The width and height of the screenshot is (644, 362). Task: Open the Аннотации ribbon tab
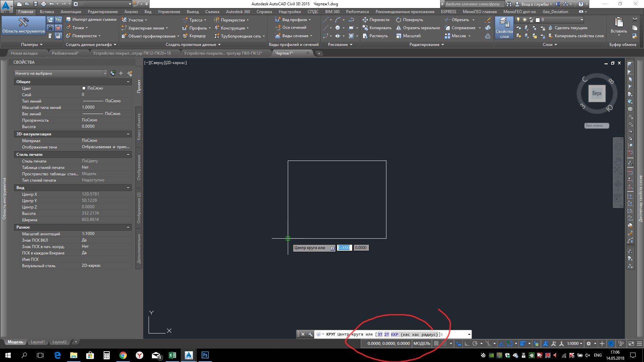pyautogui.click(x=71, y=12)
